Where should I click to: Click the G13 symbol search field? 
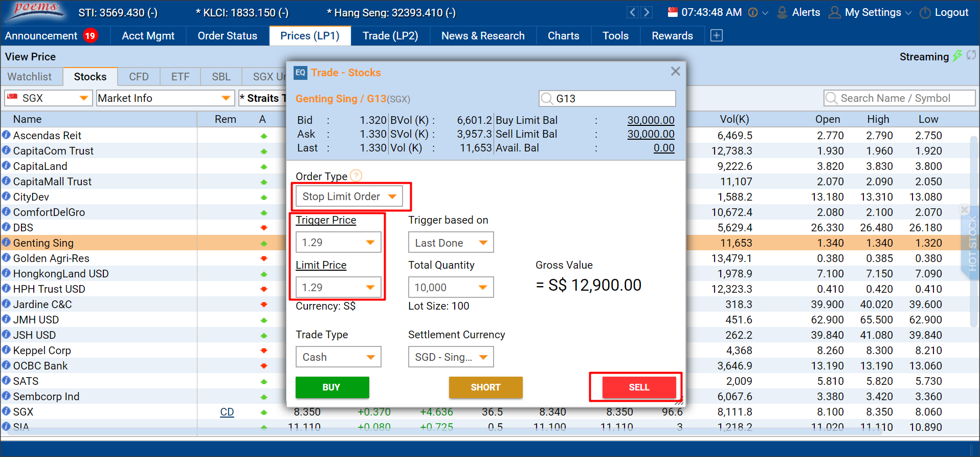tap(607, 98)
